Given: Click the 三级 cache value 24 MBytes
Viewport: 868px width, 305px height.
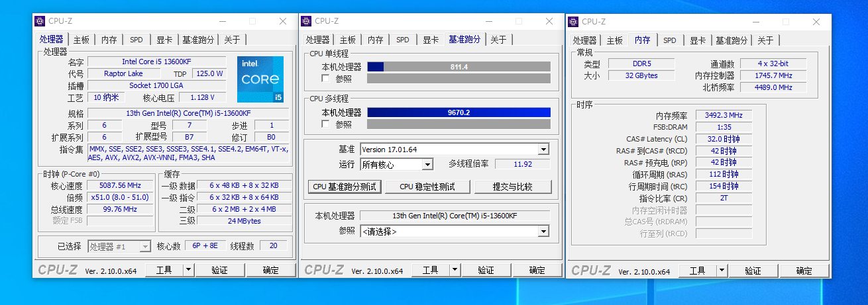Looking at the screenshot, I should tap(244, 221).
